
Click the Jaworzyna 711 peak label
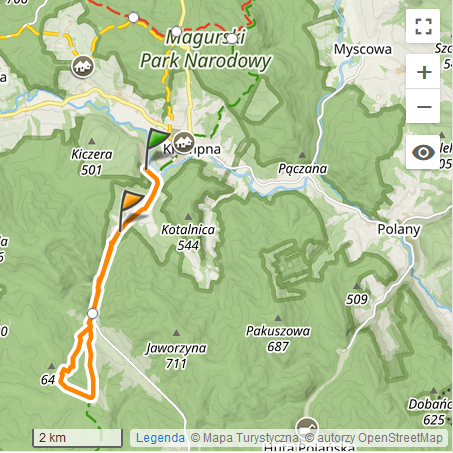176,355
